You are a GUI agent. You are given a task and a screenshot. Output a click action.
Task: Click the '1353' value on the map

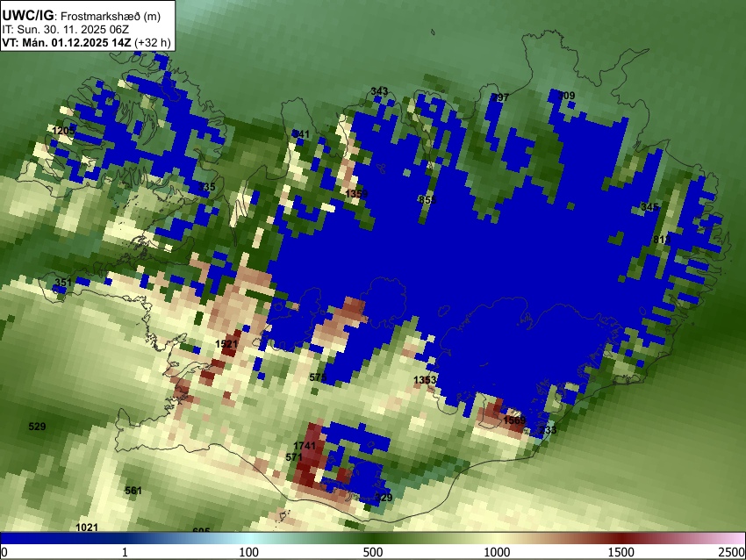click(425, 380)
